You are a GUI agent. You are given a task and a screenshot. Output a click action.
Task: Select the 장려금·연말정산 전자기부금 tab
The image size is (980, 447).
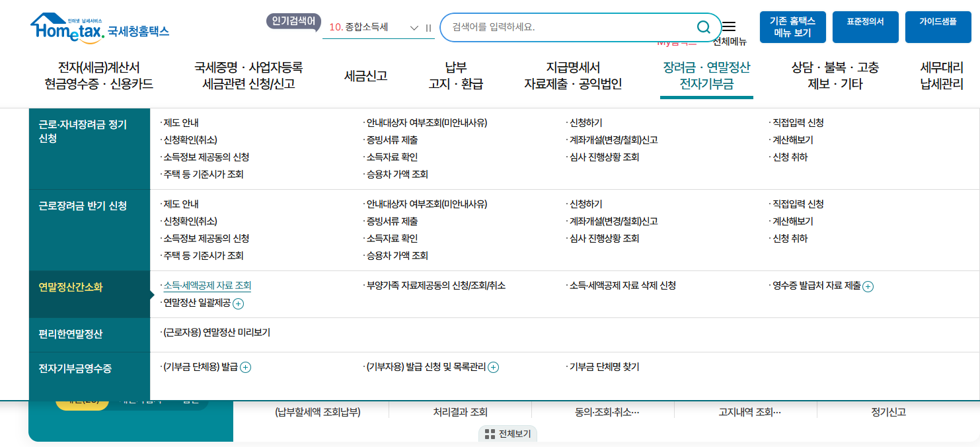(x=706, y=75)
